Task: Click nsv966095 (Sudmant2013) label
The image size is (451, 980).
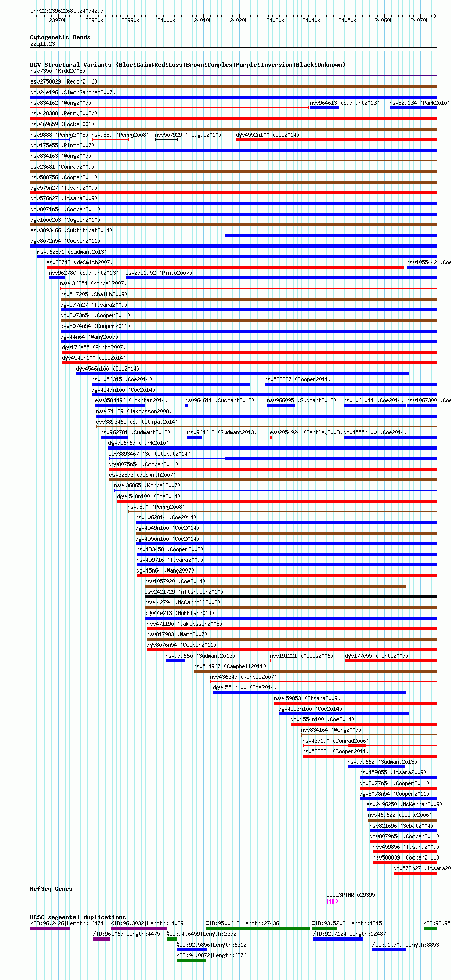Action: tap(302, 400)
